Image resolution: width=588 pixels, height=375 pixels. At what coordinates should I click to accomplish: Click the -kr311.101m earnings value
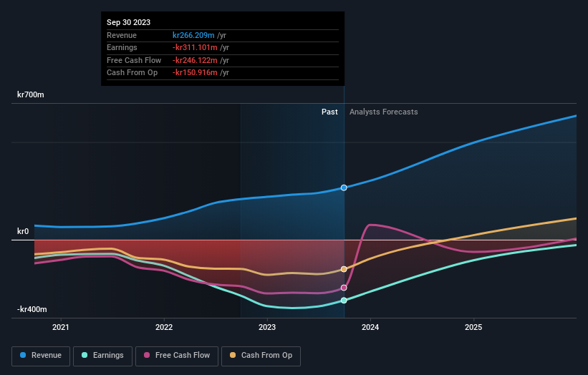coord(195,47)
